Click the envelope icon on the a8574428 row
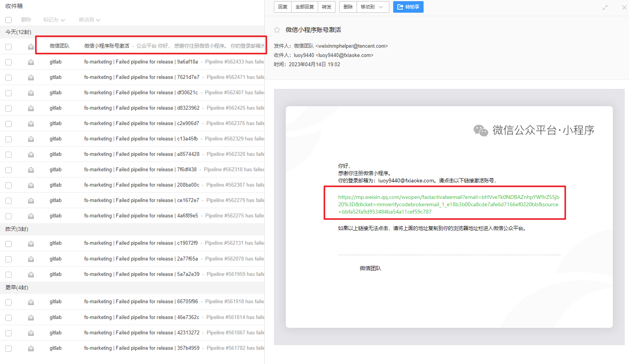Screen dimensions: 629x364 point(31,154)
